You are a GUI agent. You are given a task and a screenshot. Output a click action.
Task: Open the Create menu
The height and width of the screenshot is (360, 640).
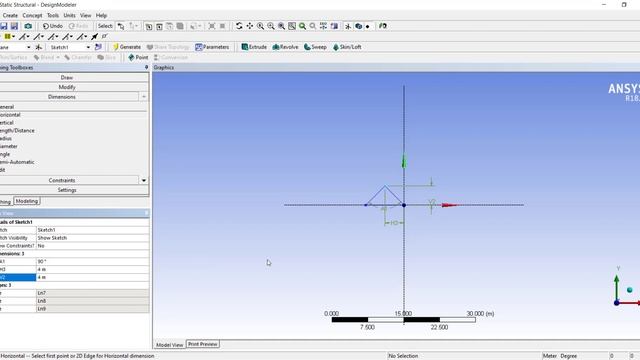10,16
